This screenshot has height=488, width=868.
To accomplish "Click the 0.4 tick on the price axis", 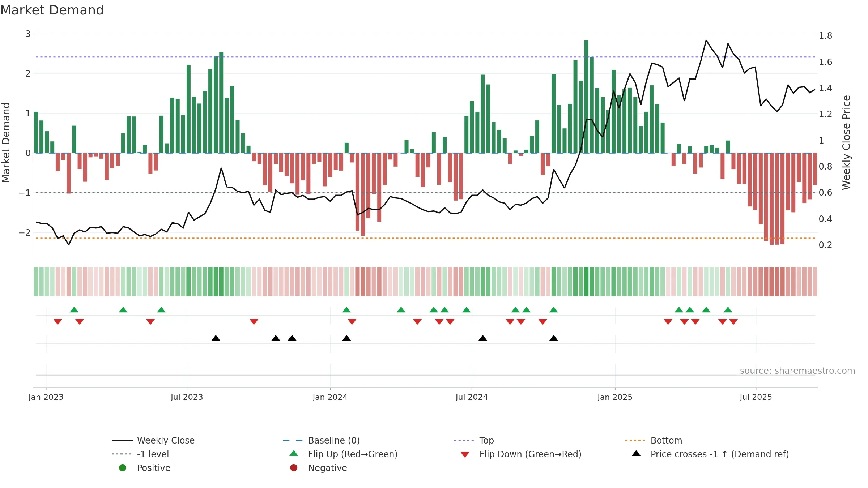I will 825,219.
